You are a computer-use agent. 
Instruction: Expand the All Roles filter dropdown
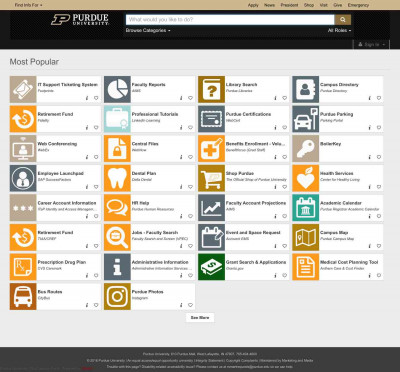click(x=339, y=30)
